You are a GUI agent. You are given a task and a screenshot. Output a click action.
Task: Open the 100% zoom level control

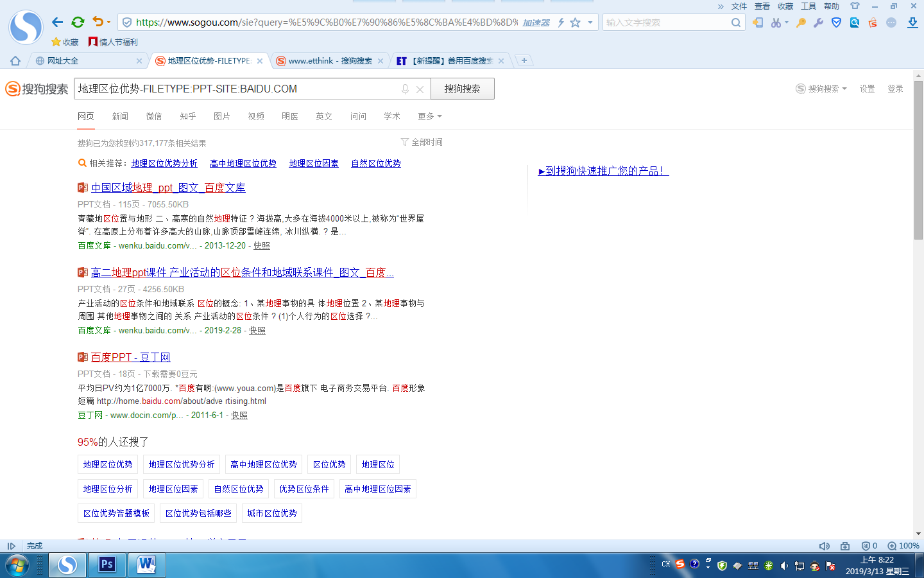[903, 546]
